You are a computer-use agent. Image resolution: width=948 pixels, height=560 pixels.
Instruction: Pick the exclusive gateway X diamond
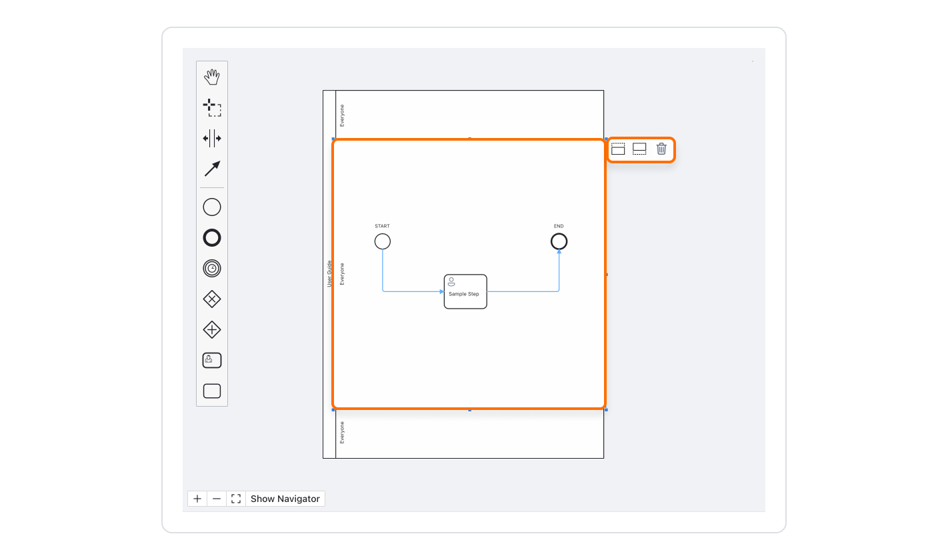coord(212,299)
